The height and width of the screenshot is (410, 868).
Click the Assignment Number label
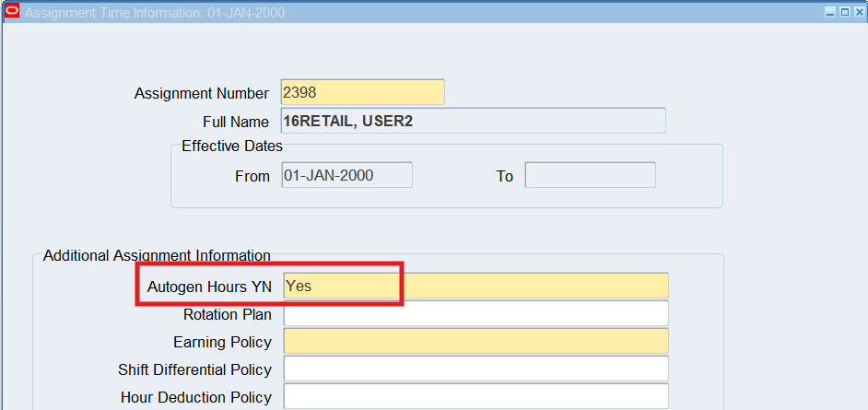coord(202,93)
